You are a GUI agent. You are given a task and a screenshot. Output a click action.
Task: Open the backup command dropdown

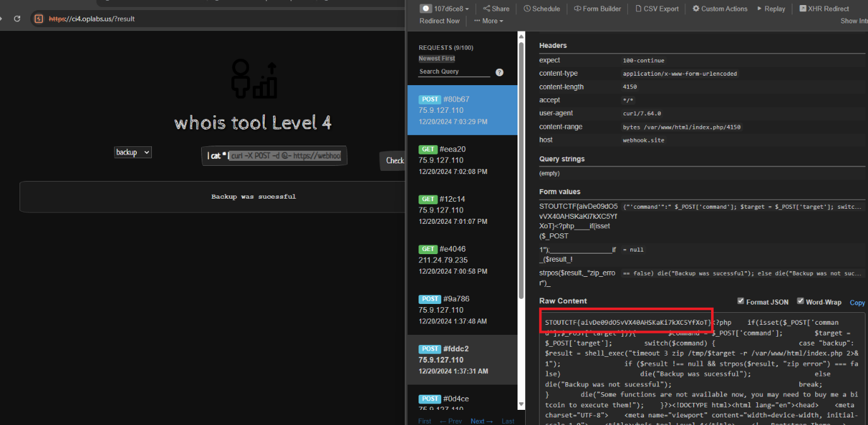tap(133, 152)
